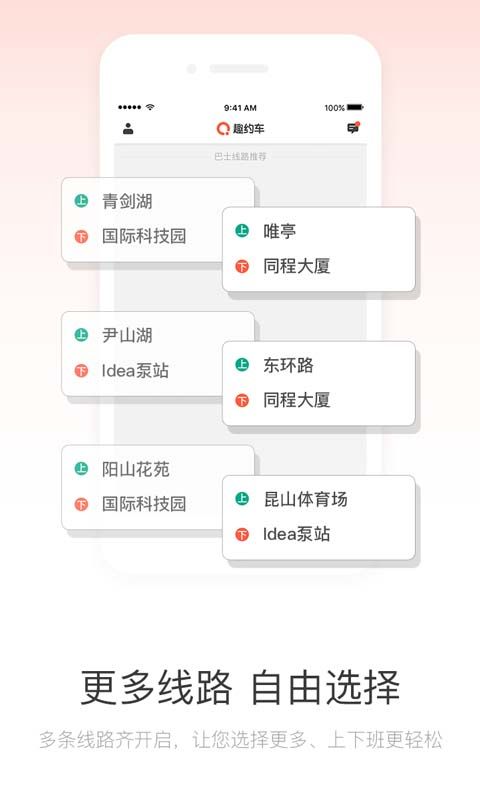480x800 pixels.
Task: Click orange 下 icon beside 同程大厦 under 唯亭
Action: pos(242,266)
